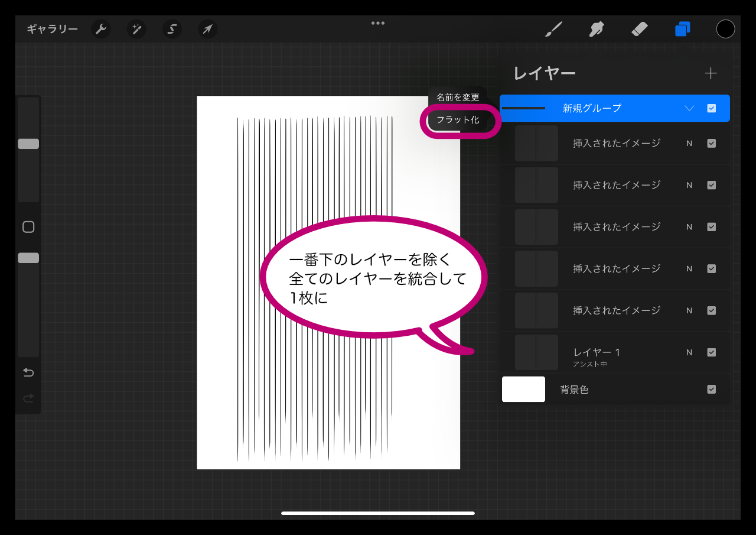Image resolution: width=756 pixels, height=535 pixels.
Task: Click the 背景色 layer label
Action: click(x=574, y=390)
